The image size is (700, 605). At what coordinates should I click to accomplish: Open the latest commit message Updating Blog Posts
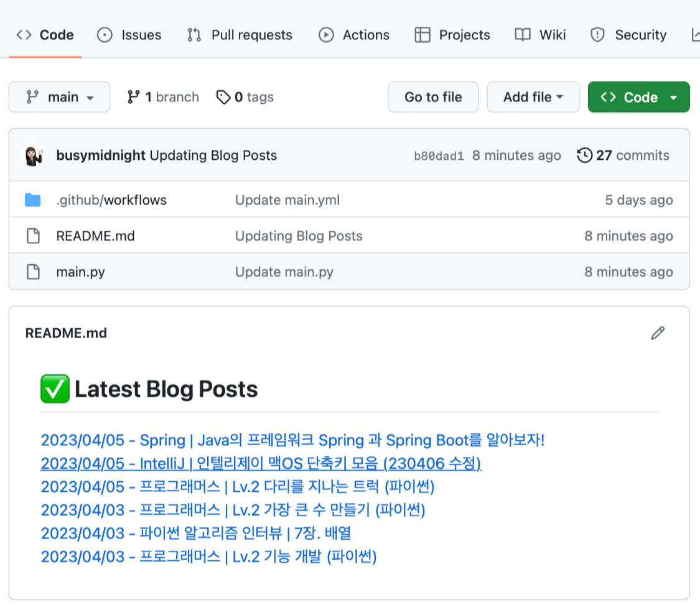(213, 155)
